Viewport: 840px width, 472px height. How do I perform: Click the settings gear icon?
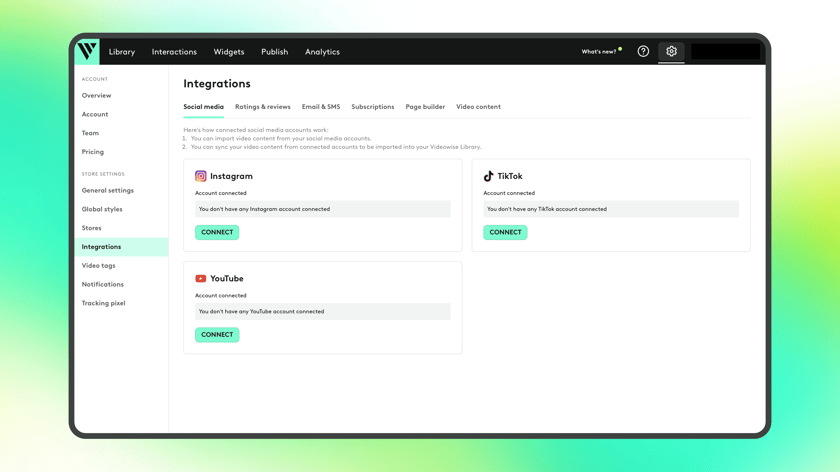(x=671, y=51)
